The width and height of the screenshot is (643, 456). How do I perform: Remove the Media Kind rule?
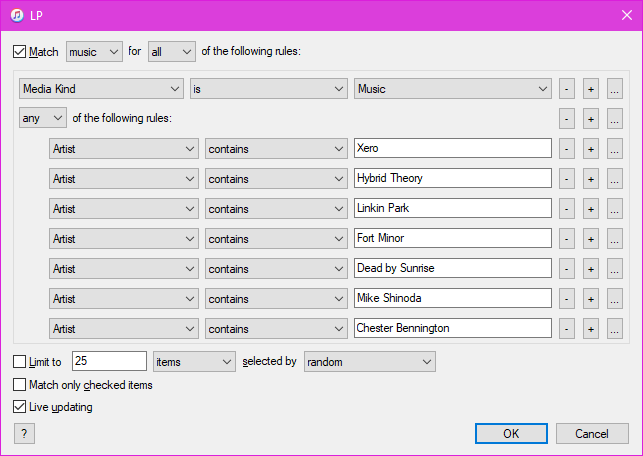(567, 89)
